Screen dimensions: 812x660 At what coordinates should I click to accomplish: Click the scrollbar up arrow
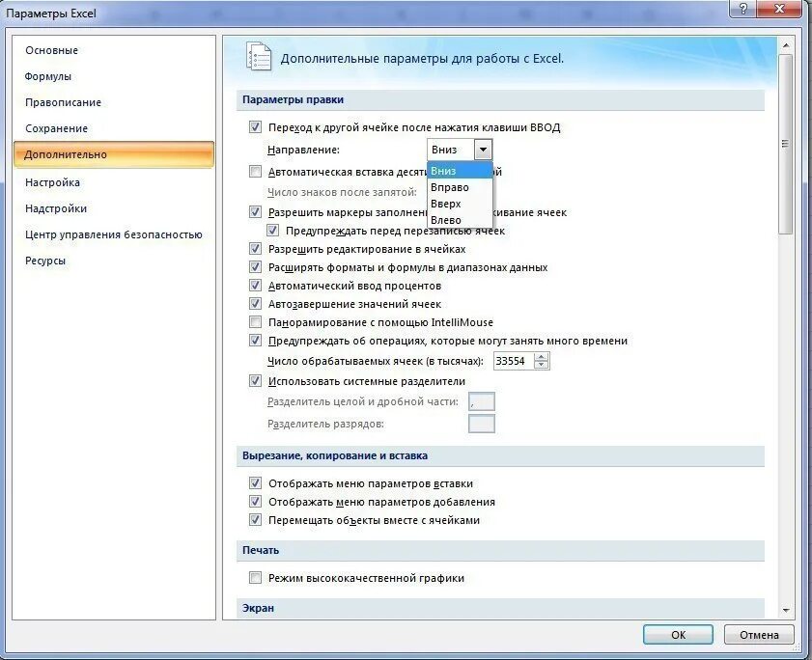[x=786, y=45]
